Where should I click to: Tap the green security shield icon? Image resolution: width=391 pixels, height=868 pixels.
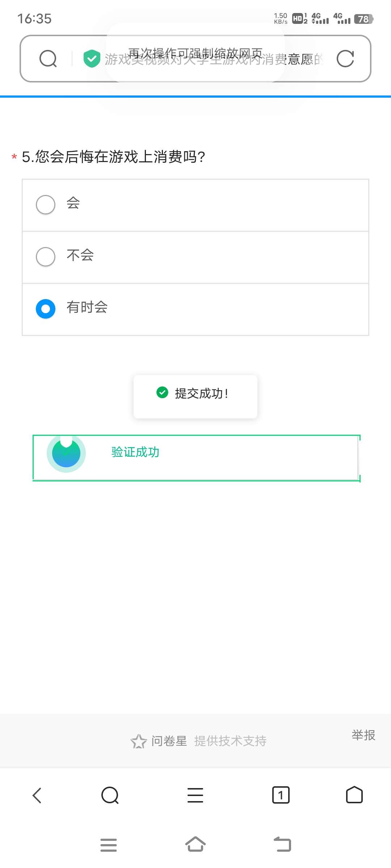(92, 59)
